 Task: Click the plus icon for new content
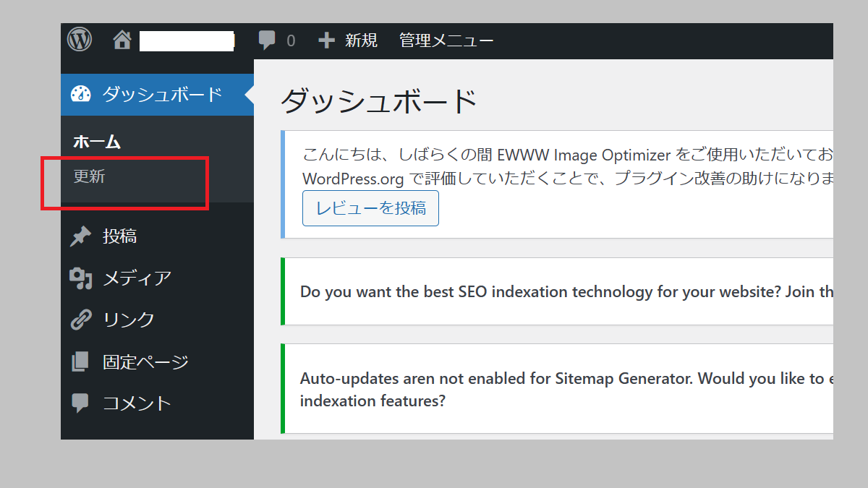coord(326,40)
